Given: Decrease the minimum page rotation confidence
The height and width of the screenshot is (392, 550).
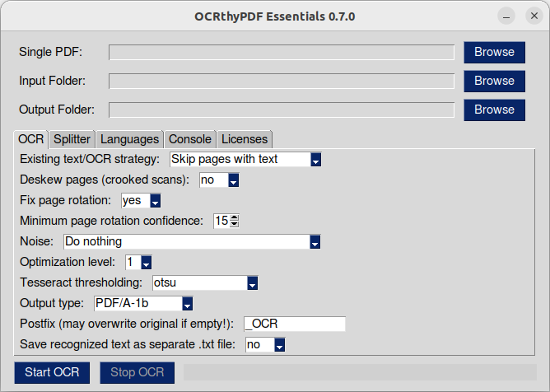Looking at the screenshot, I should click(235, 224).
